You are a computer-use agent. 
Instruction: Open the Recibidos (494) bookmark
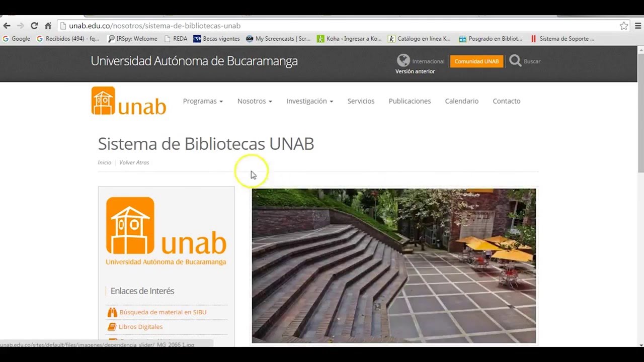click(x=68, y=39)
